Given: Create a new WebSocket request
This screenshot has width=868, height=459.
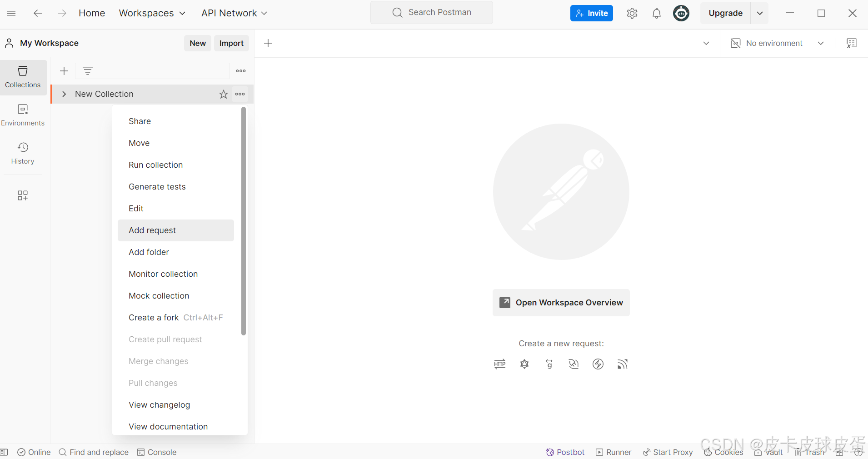Looking at the screenshot, I should point(574,364).
